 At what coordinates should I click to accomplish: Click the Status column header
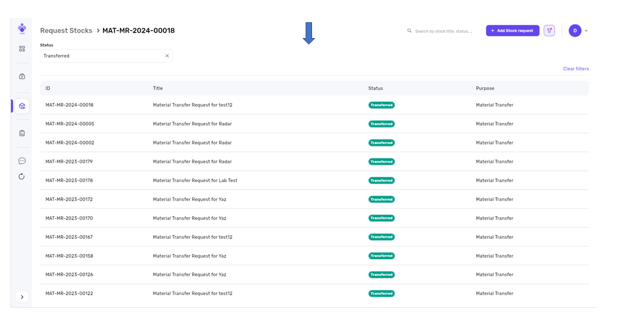pyautogui.click(x=375, y=88)
